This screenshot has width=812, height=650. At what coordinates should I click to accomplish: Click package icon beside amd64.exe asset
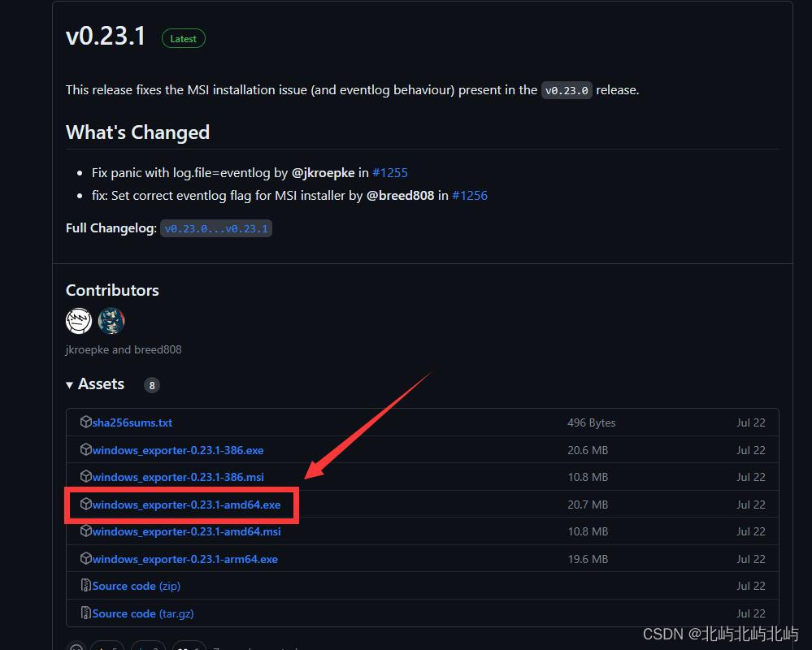click(86, 504)
